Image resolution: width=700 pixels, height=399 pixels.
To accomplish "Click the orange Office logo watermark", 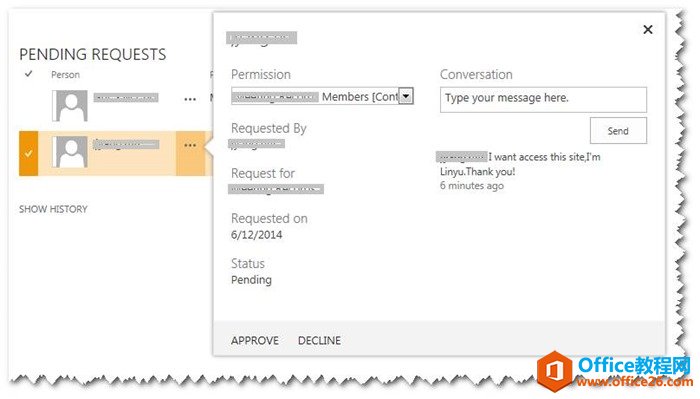I will pos(554,371).
